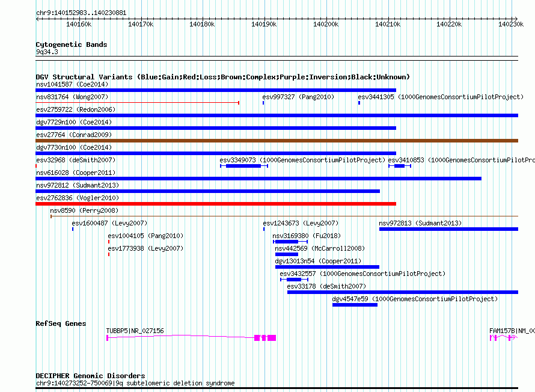This screenshot has width=535, height=392.
Task: Click the FAM157B gene label
Action: coord(512,331)
